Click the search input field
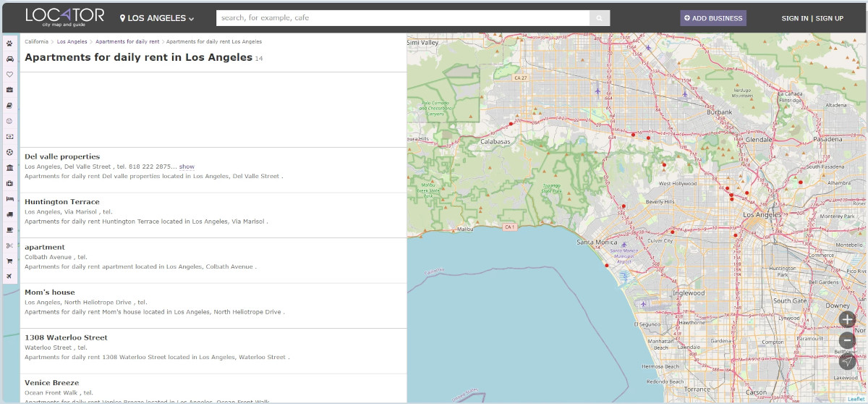 (x=402, y=18)
